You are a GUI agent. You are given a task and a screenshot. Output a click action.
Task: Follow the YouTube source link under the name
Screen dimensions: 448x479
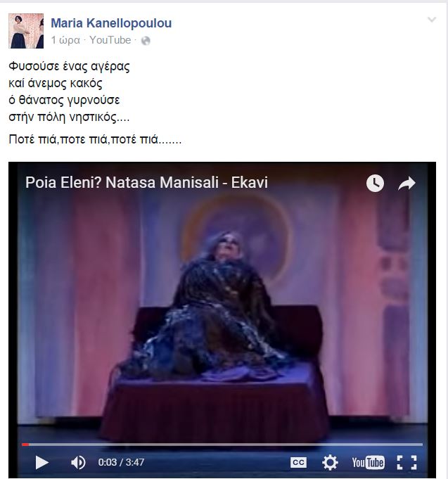tap(110, 40)
